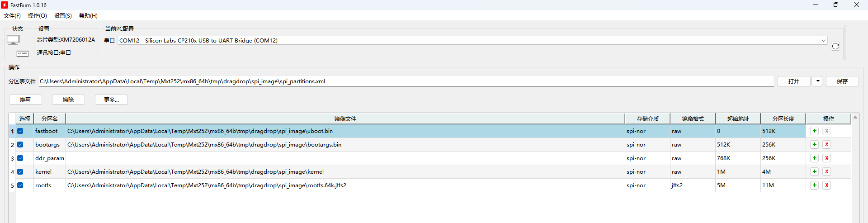This screenshot has height=223, width=868.
Task: Add partition after kernel row
Action: pyautogui.click(x=815, y=172)
